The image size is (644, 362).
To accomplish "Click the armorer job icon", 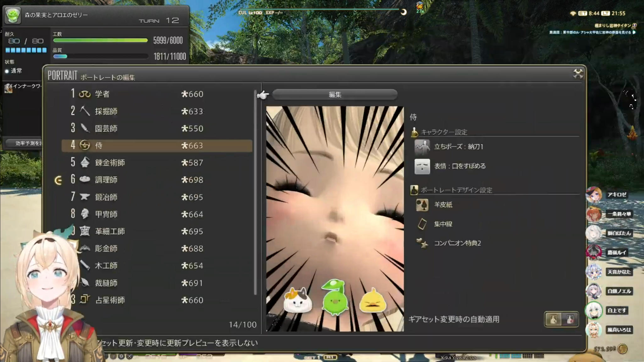I will 85,214.
